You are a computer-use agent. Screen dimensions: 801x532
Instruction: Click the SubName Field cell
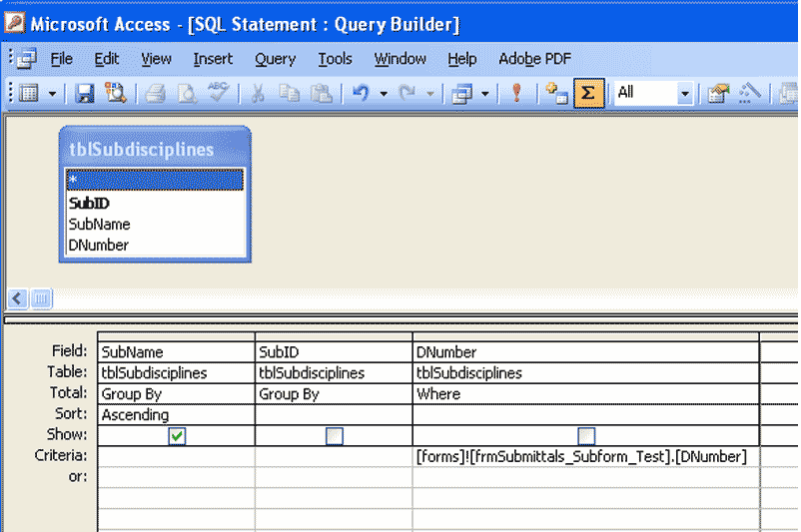pyautogui.click(x=176, y=351)
